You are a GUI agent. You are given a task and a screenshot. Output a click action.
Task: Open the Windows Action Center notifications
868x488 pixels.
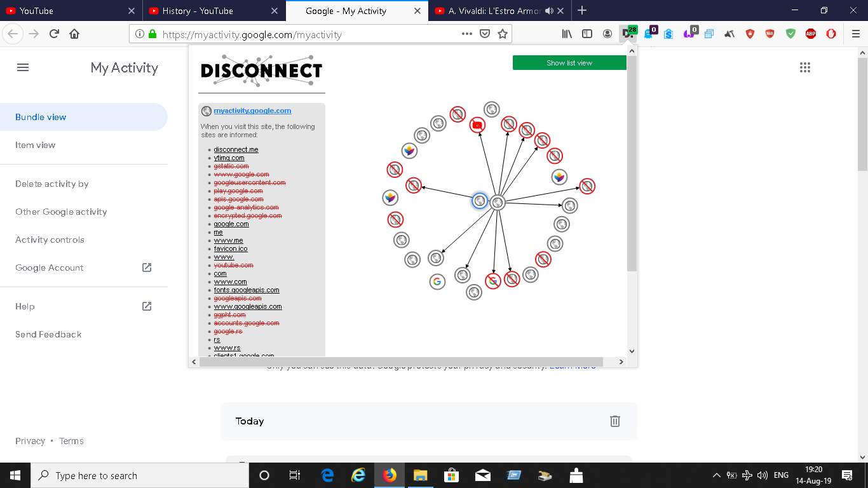847,475
